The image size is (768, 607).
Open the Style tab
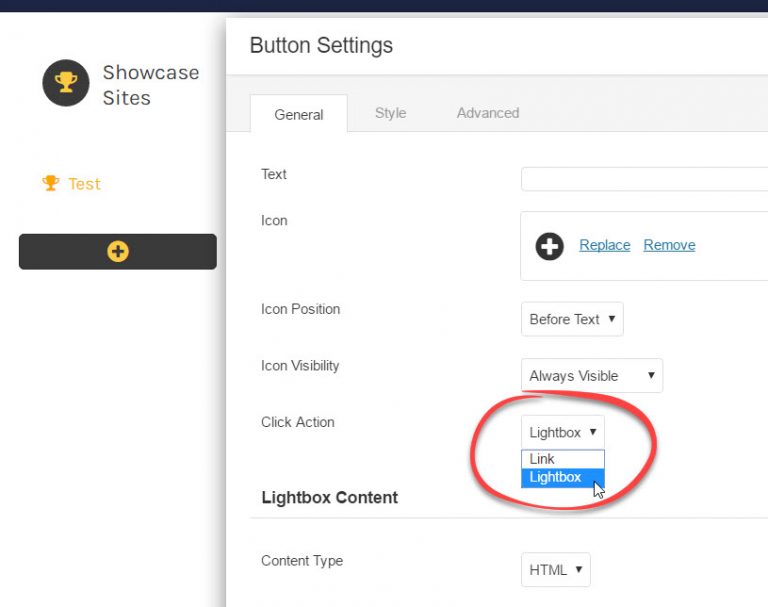coord(390,113)
